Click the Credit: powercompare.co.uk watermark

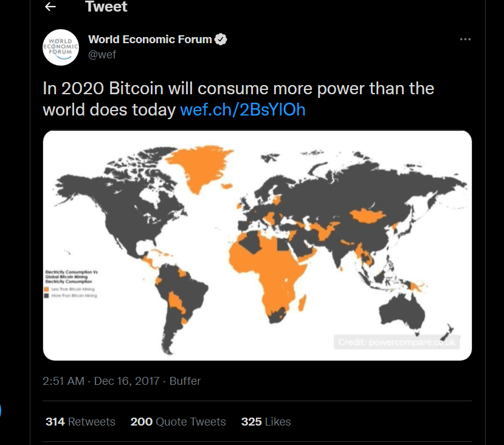tap(396, 342)
